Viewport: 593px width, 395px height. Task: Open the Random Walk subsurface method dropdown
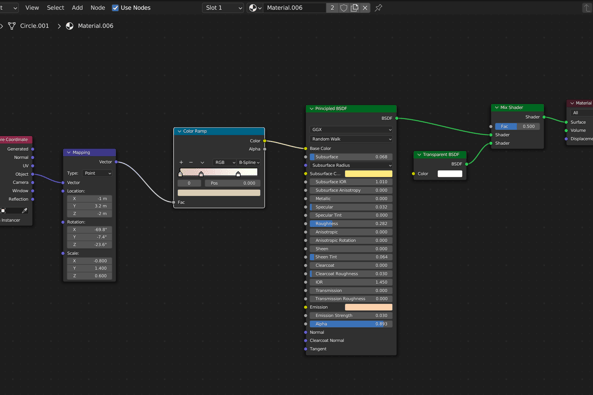pos(351,139)
